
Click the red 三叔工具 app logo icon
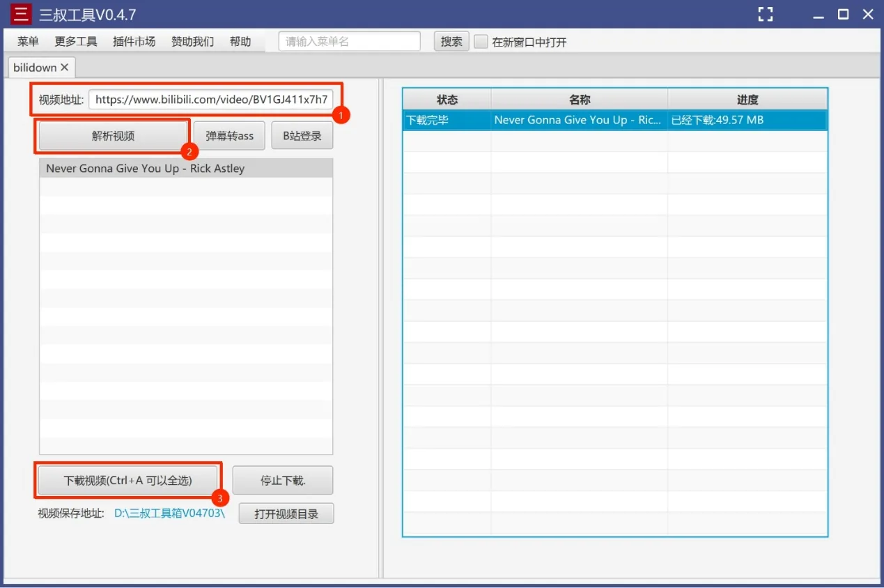tap(21, 14)
